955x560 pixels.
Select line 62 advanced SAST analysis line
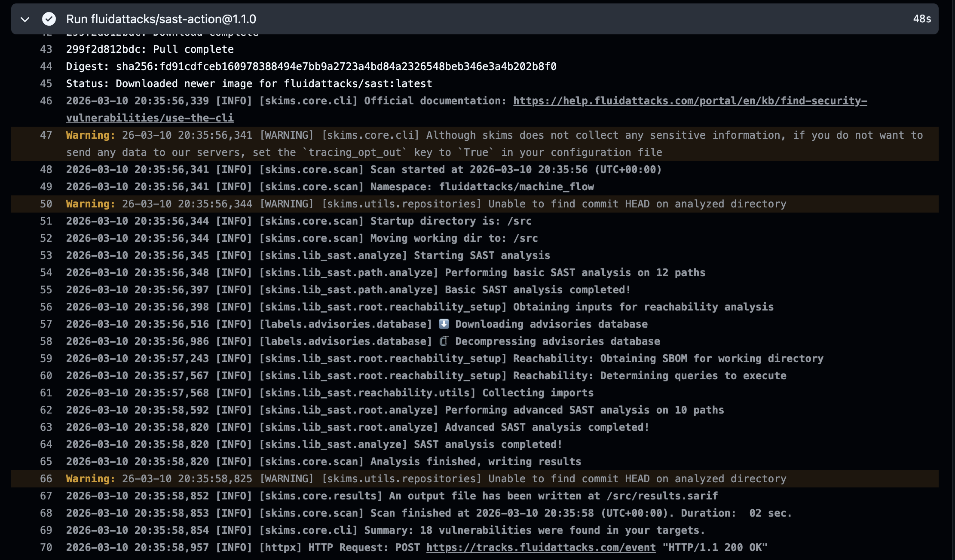tap(46, 410)
